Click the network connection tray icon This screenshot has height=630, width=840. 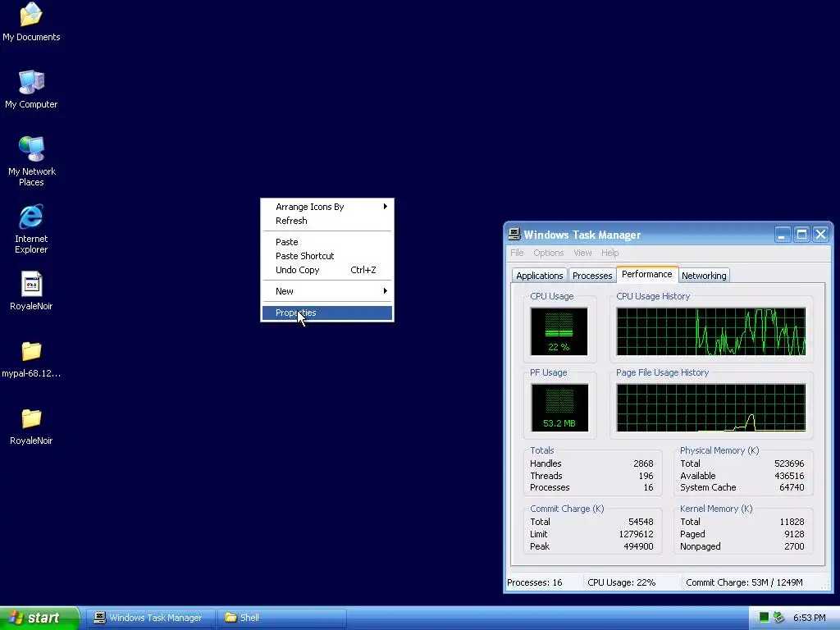pyautogui.click(x=779, y=618)
